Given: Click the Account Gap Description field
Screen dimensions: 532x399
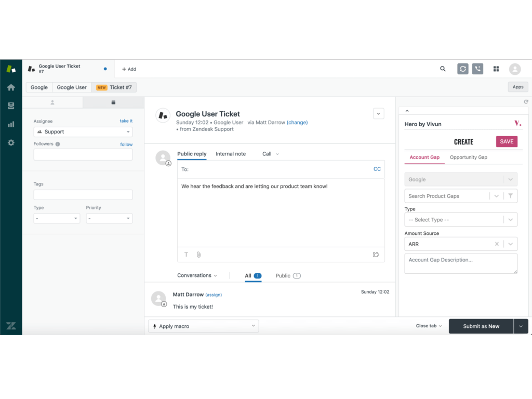Looking at the screenshot, I should (460, 263).
